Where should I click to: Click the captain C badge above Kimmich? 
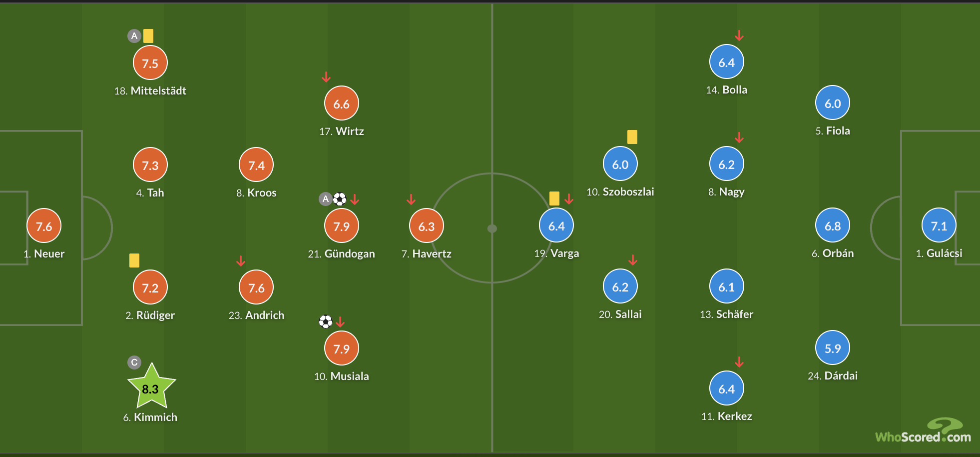coord(134,362)
